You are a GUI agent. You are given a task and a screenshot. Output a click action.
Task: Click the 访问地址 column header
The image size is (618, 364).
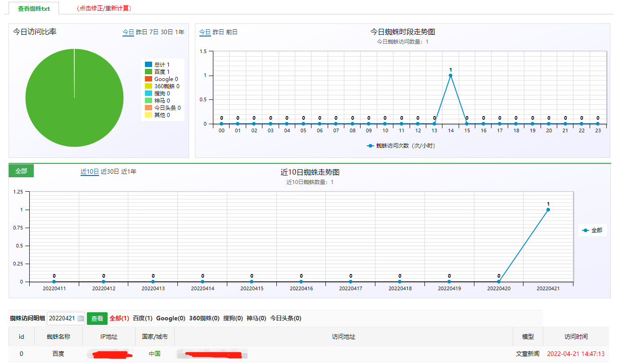click(x=344, y=337)
